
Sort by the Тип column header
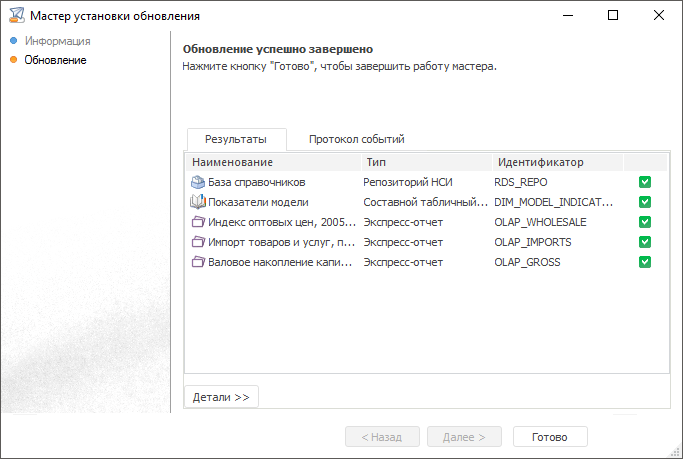click(x=376, y=162)
